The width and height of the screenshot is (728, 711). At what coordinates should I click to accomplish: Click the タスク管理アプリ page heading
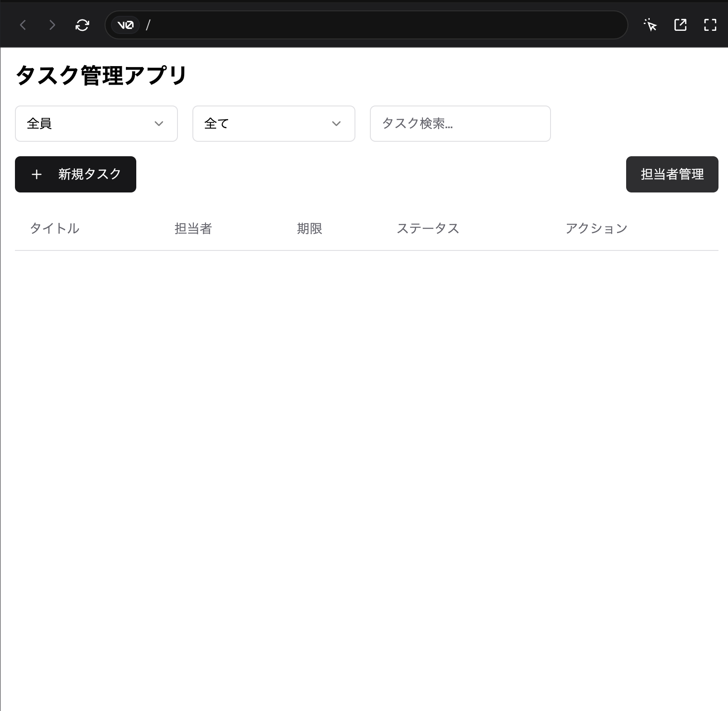click(101, 75)
